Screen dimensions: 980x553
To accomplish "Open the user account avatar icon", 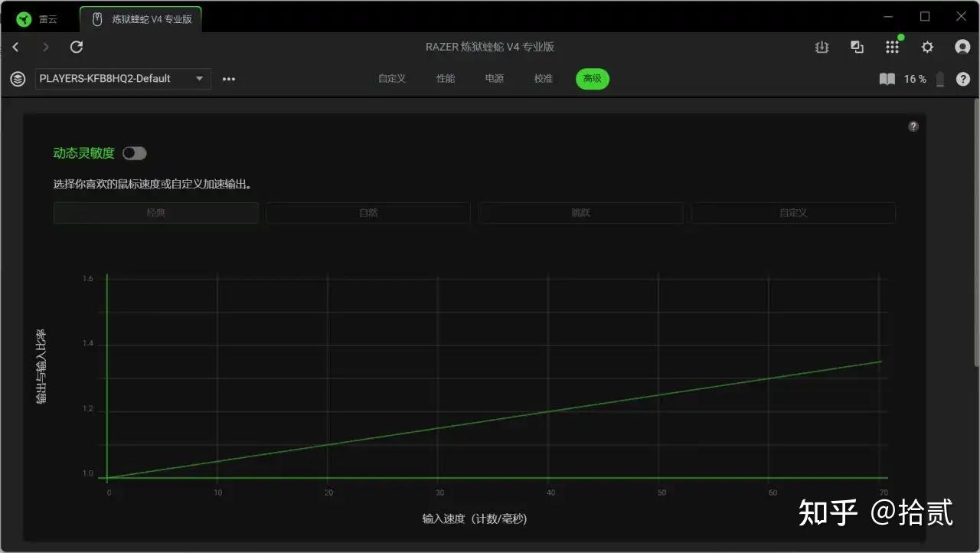I will (x=962, y=47).
